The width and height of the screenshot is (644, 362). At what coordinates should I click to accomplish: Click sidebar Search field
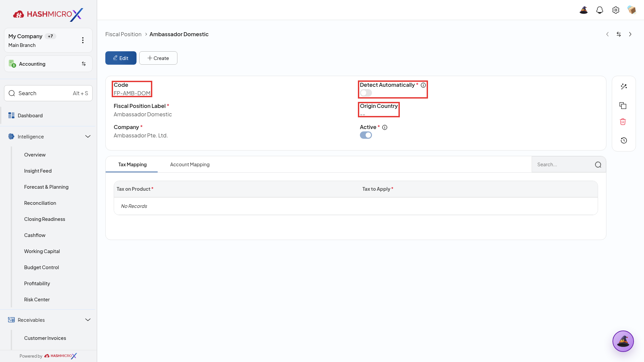[x=48, y=93]
